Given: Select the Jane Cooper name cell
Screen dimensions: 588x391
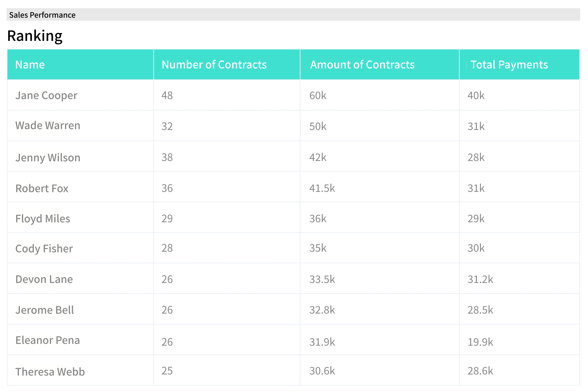Looking at the screenshot, I should (x=46, y=96).
